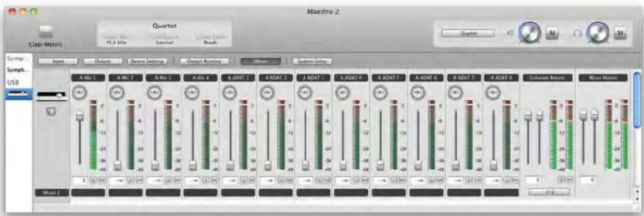
Task: Solo the A ADAT 1 channel
Action: click(244, 180)
